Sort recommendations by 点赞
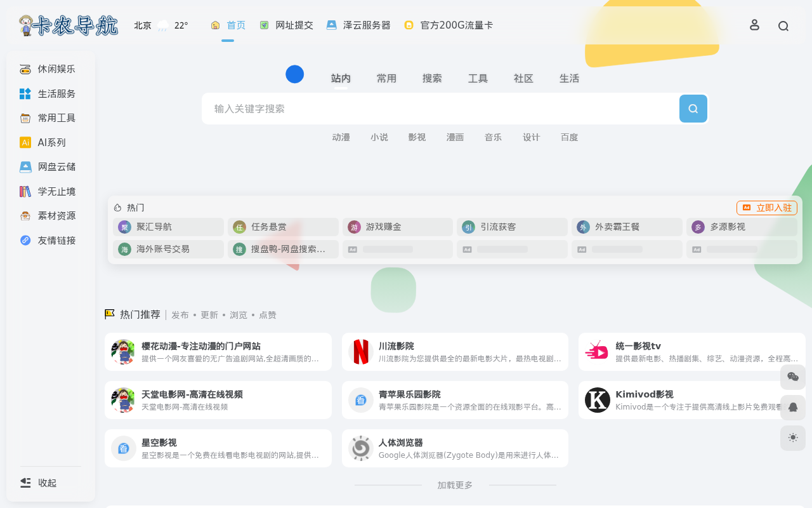Viewport: 812px width, 508px height. coord(267,315)
